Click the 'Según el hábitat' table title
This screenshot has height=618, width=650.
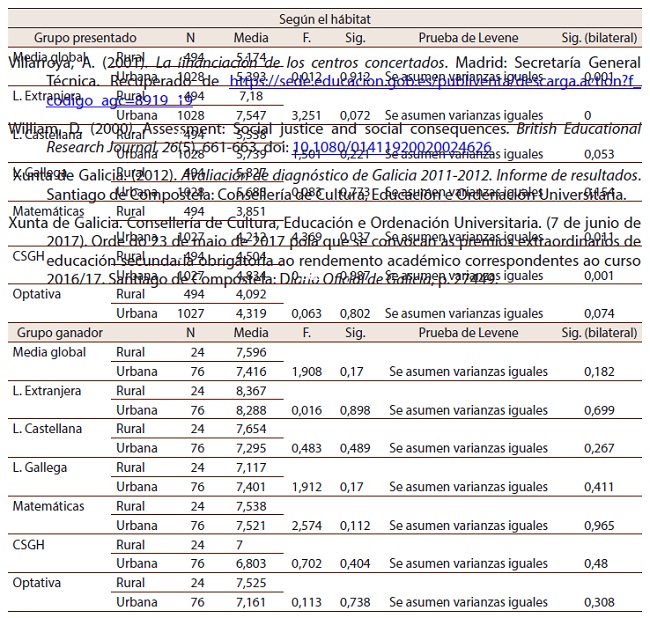pos(325,19)
